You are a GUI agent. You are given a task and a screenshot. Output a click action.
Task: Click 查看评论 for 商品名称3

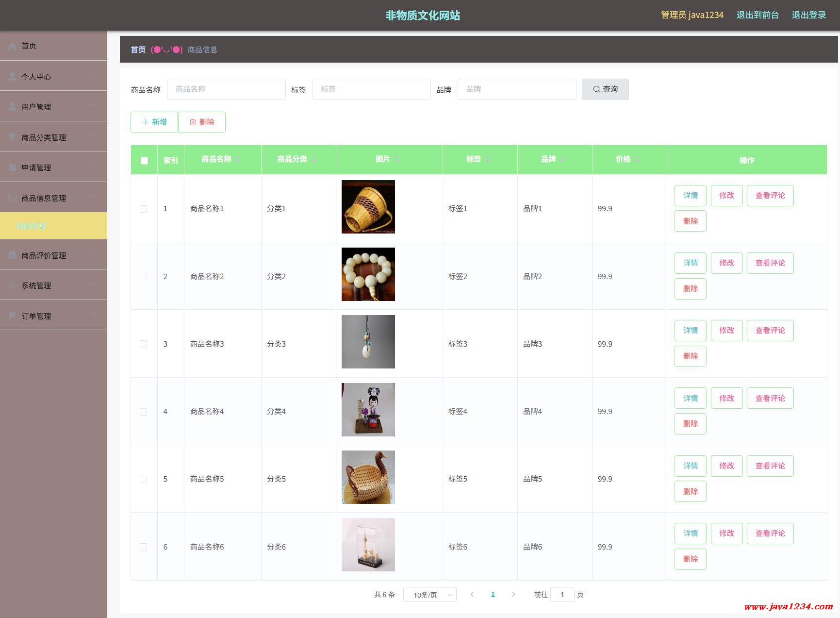[x=770, y=331]
